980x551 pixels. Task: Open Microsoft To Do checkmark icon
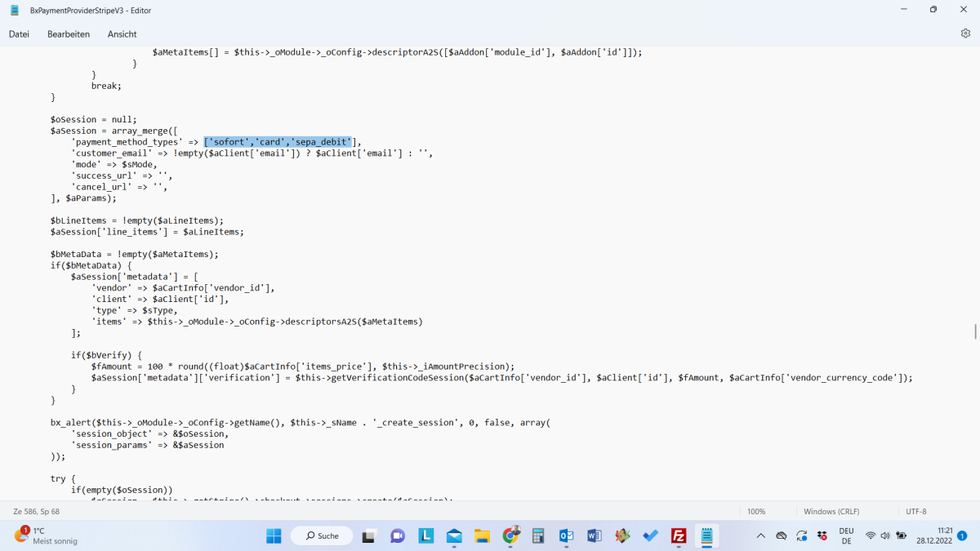point(650,535)
